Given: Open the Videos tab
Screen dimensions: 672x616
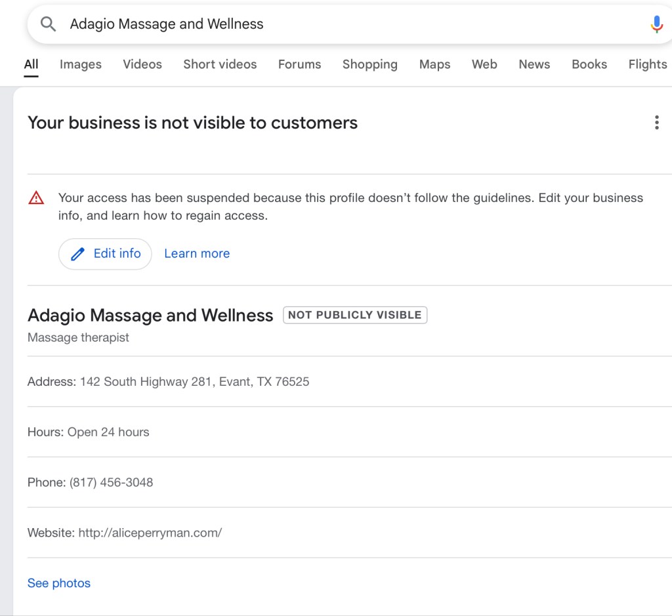Looking at the screenshot, I should [142, 64].
